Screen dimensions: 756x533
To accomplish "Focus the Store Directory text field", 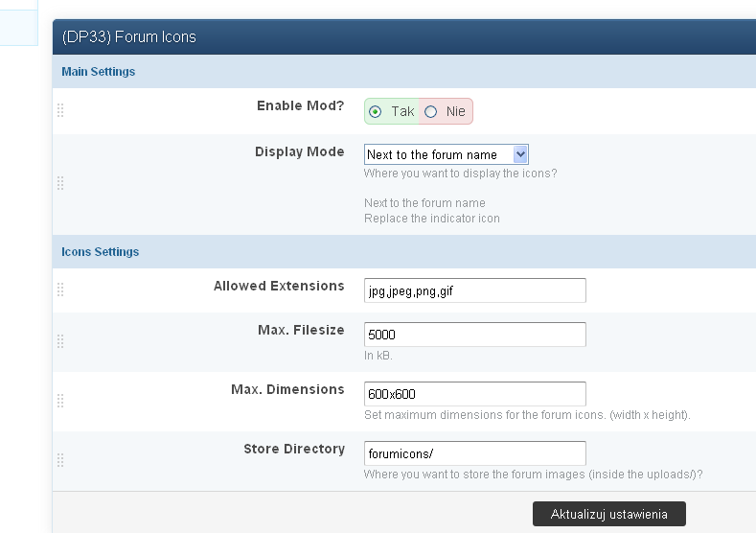I will tap(474, 453).
